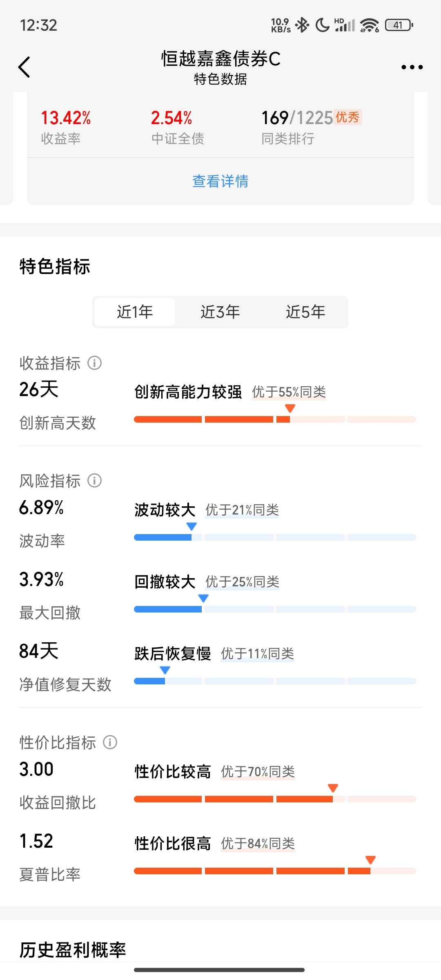This screenshot has width=441, height=980.
Task: Tap the 优秀 ranking badge
Action: tap(347, 117)
